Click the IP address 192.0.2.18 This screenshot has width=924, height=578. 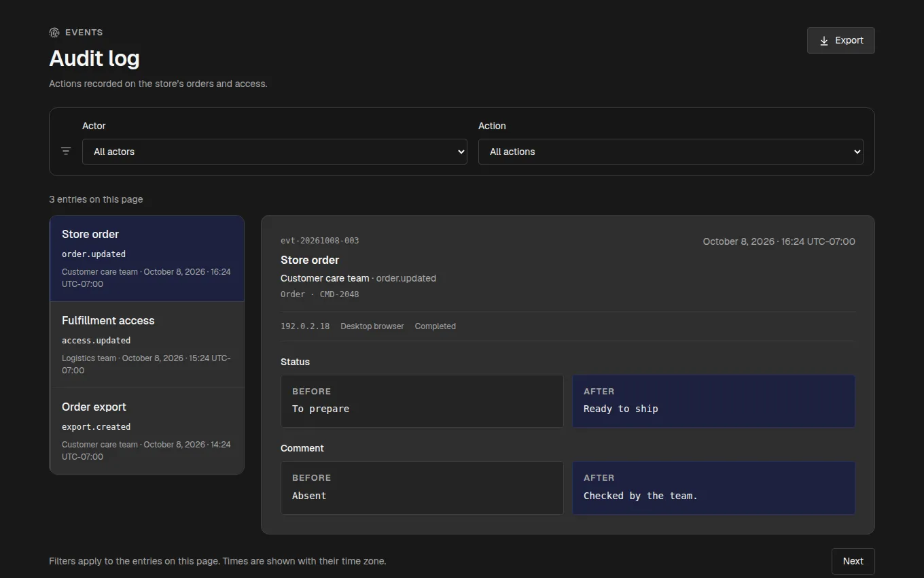(305, 326)
